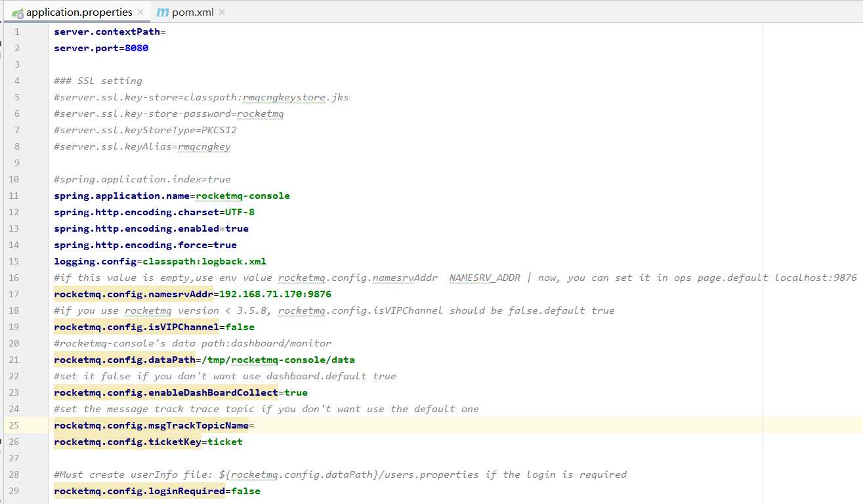Click the rocketmq.config.isVIPChannel=false line
Viewport: 863px width, 504px height.
point(154,327)
